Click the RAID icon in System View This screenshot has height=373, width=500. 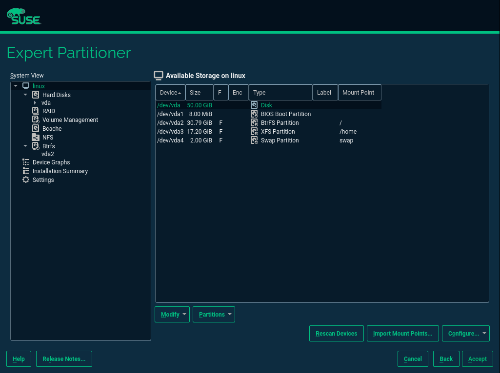(x=36, y=111)
